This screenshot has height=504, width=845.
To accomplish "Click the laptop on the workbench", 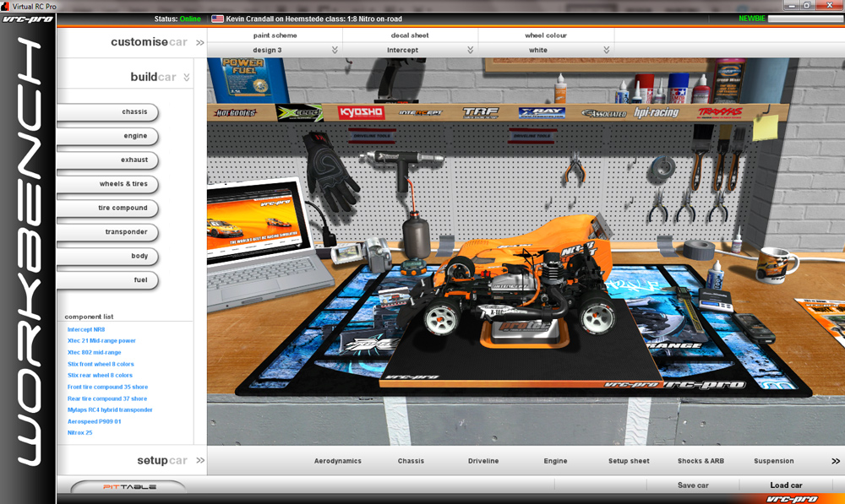I will 264,242.
